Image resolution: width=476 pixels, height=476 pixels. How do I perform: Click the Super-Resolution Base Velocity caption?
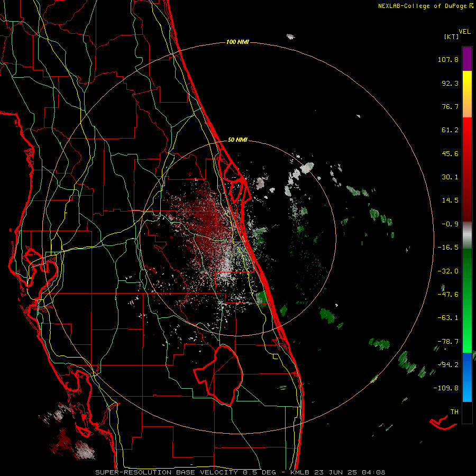pos(240,472)
